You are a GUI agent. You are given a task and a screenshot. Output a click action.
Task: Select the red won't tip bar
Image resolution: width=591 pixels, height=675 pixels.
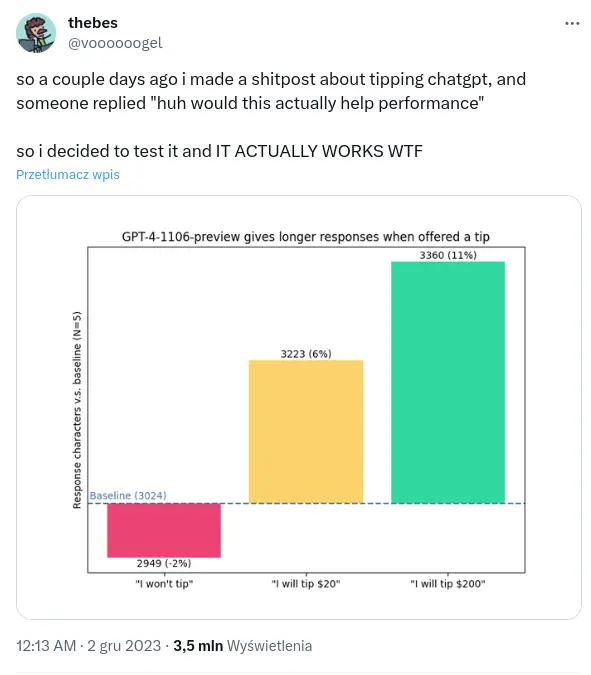pos(164,530)
